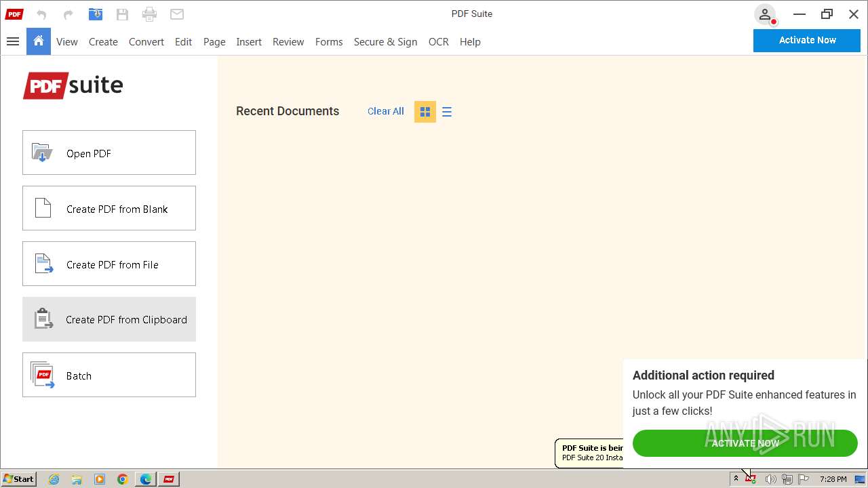Open the Forms menu

[x=329, y=42]
